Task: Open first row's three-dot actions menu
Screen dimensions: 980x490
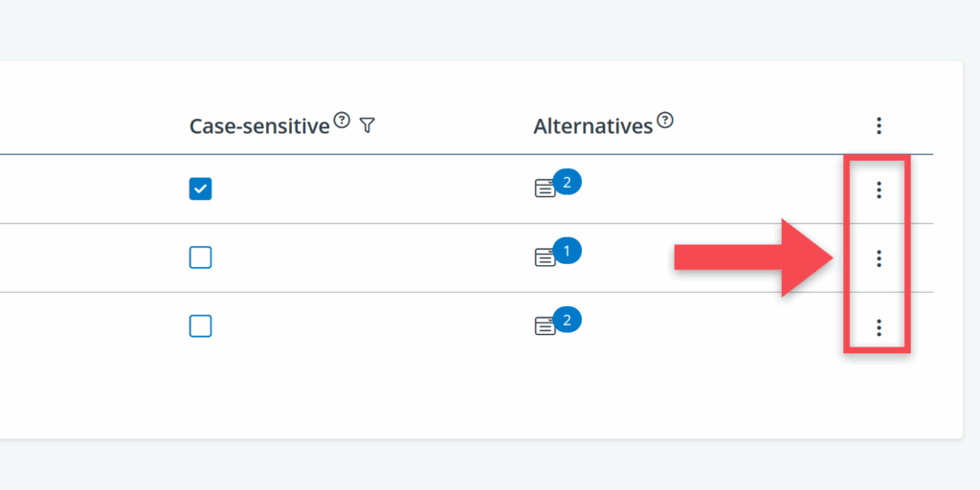Action: (x=879, y=189)
